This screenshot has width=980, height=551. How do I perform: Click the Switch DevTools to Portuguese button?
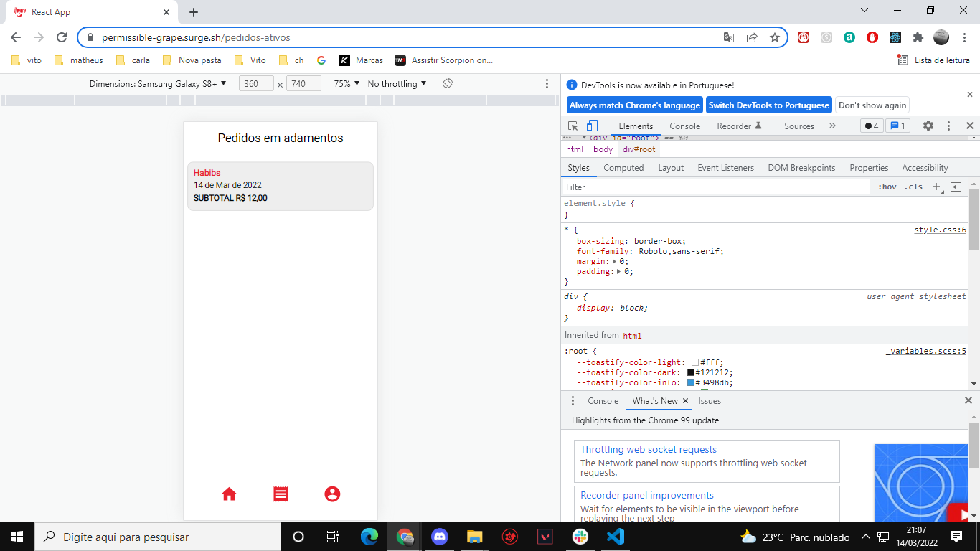(768, 105)
